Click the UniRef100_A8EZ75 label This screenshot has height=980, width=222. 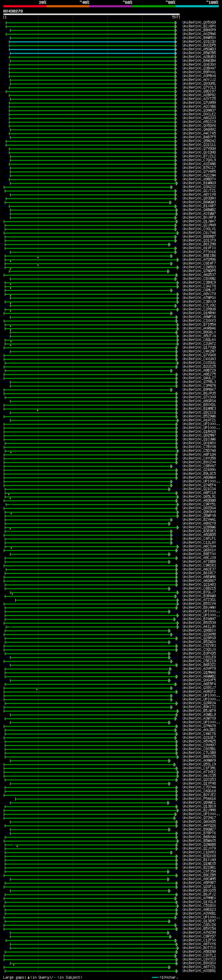(199, 374)
